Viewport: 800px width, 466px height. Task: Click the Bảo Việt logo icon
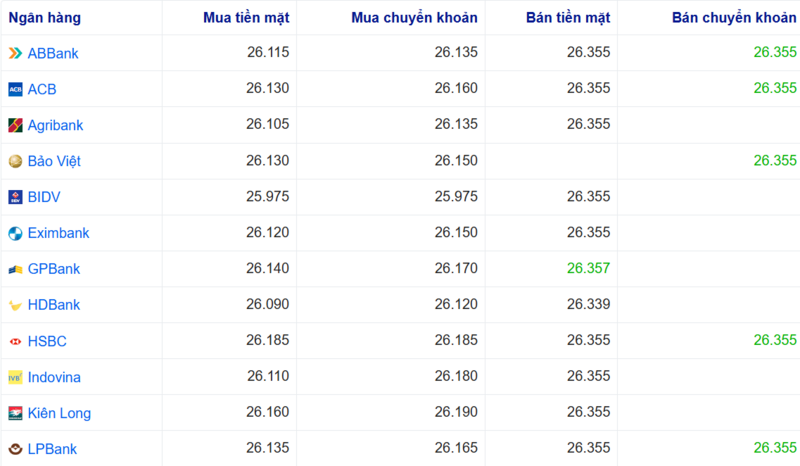click(x=15, y=161)
